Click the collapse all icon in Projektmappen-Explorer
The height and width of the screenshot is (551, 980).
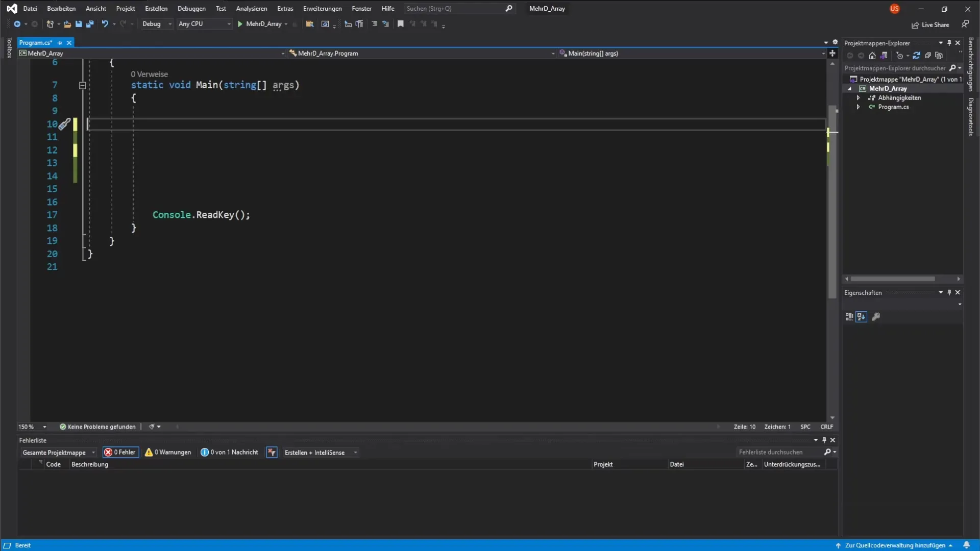[928, 56]
